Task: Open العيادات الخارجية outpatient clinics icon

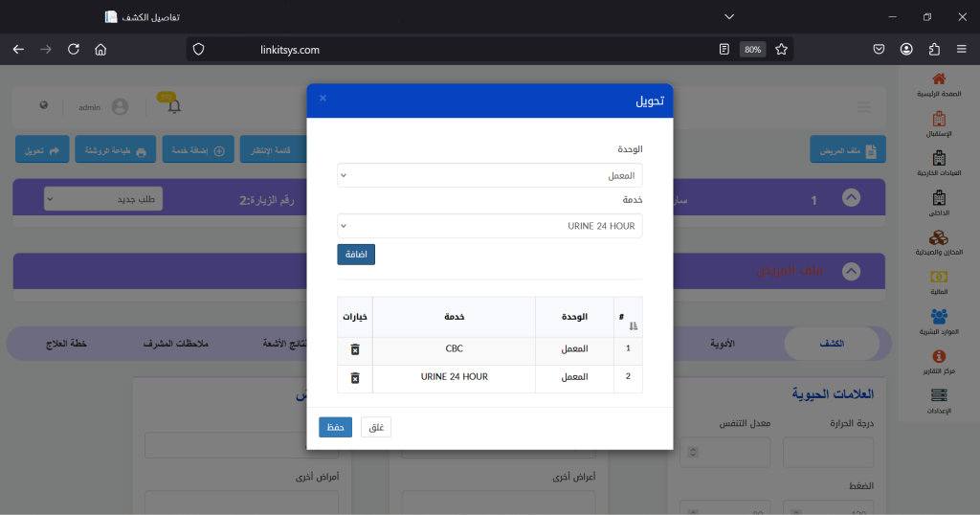Action: [x=939, y=158]
